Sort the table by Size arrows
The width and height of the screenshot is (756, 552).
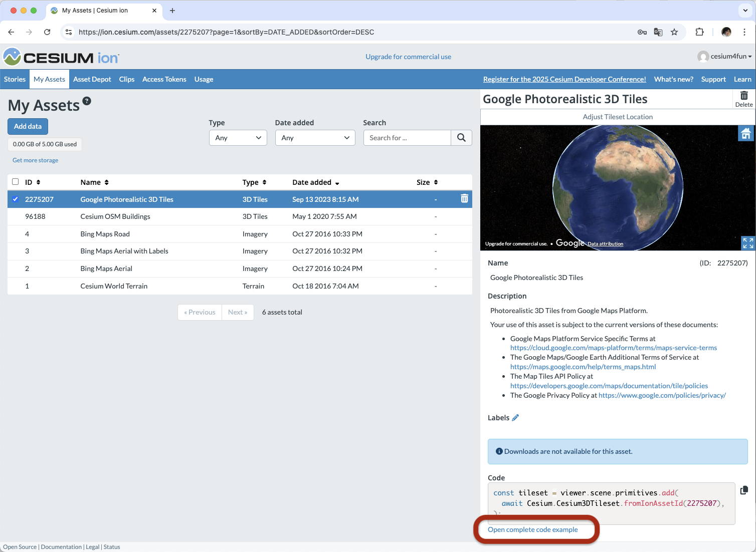[436, 182]
